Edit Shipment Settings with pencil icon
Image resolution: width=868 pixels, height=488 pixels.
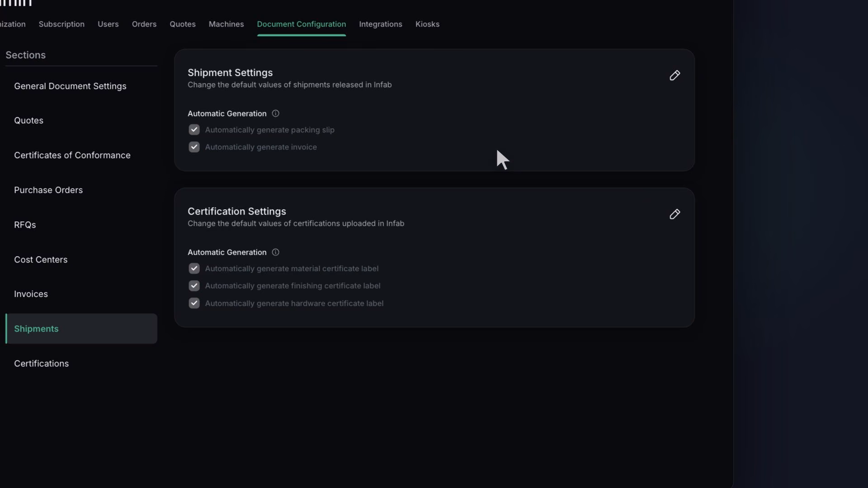point(675,75)
